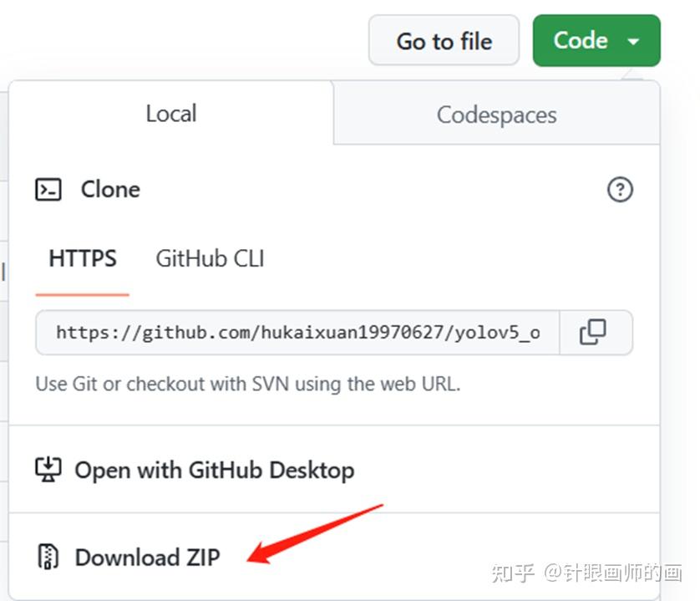Copy the clone URL to clipboard

pyautogui.click(x=593, y=332)
